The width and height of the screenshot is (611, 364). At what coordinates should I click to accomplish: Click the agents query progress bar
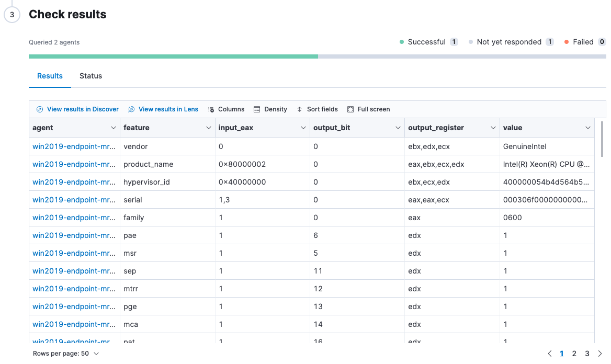pos(317,56)
